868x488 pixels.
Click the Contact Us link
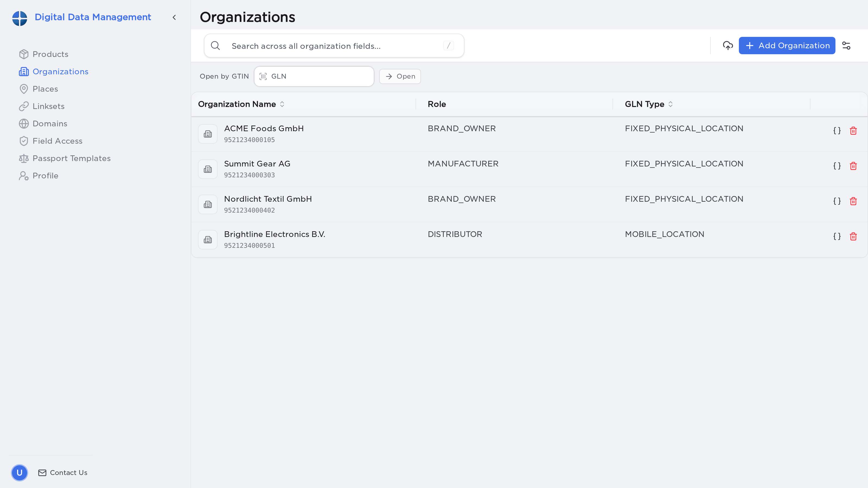63,473
